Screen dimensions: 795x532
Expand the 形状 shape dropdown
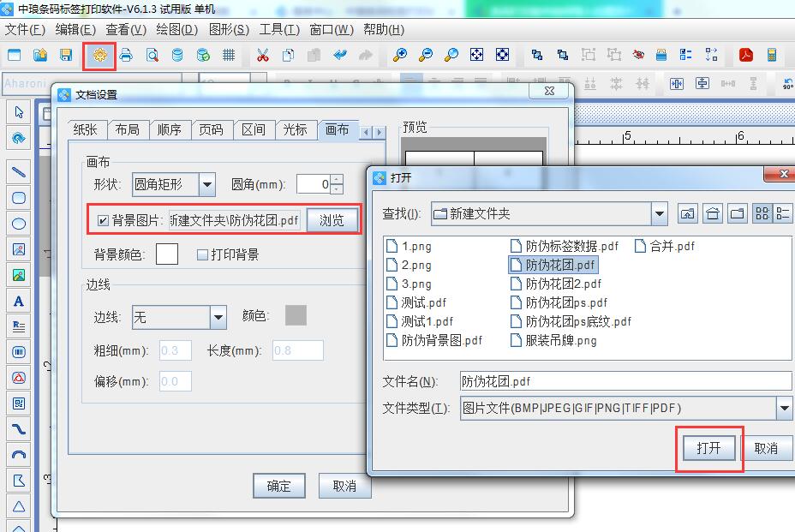point(207,184)
